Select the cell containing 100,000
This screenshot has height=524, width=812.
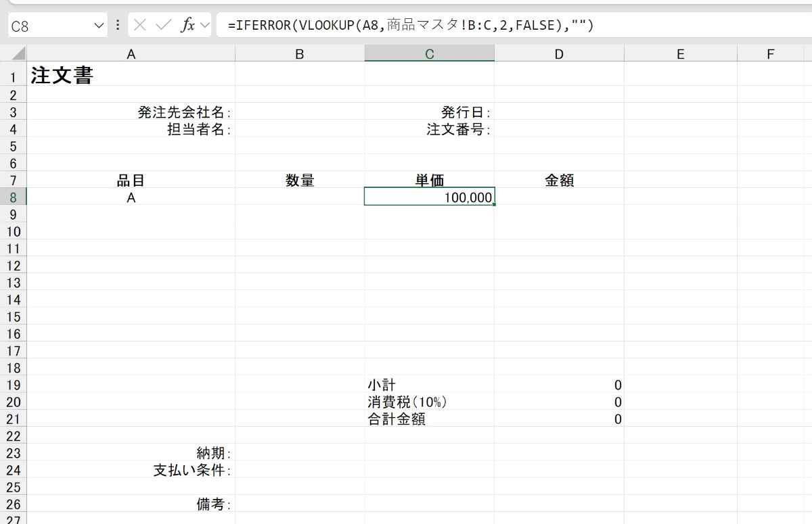point(429,197)
